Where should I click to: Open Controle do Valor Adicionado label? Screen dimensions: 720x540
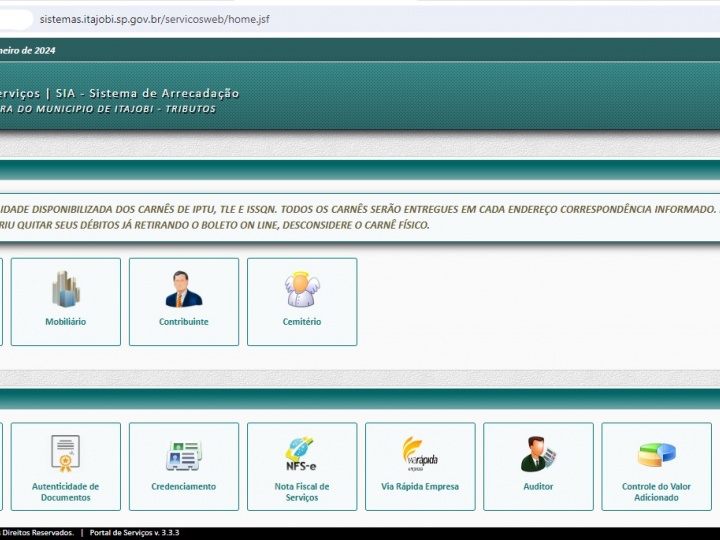coord(656,492)
